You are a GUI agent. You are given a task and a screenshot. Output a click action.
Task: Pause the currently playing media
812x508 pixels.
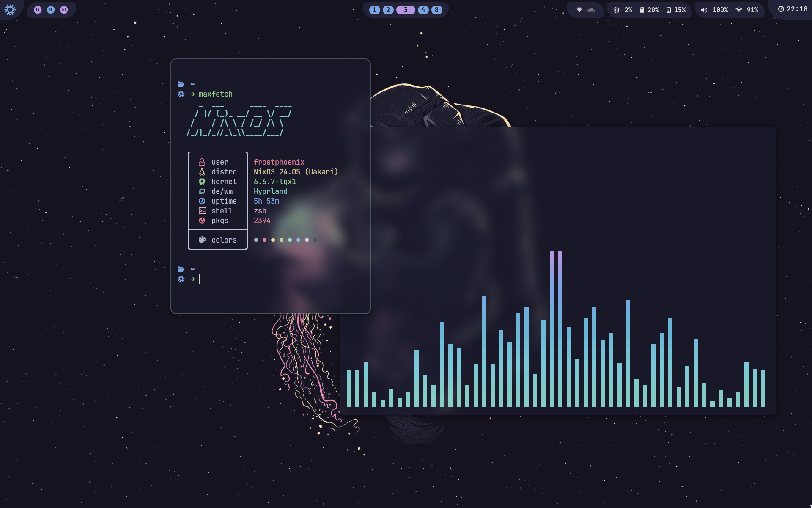coord(51,10)
